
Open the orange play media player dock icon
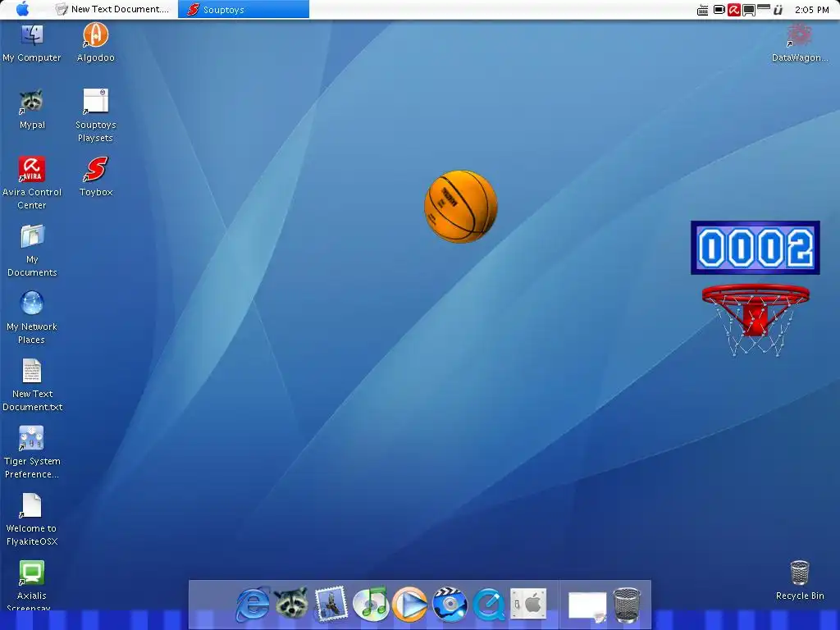410,605
